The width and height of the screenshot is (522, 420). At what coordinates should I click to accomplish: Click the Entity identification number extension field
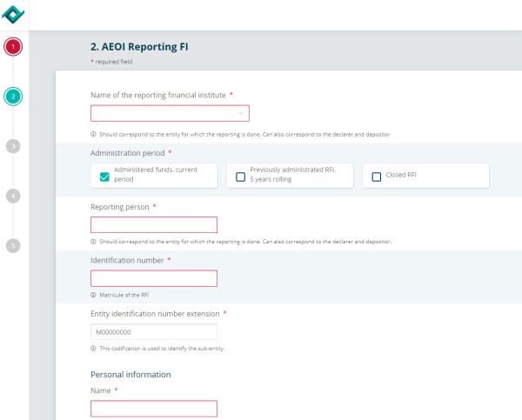click(154, 331)
